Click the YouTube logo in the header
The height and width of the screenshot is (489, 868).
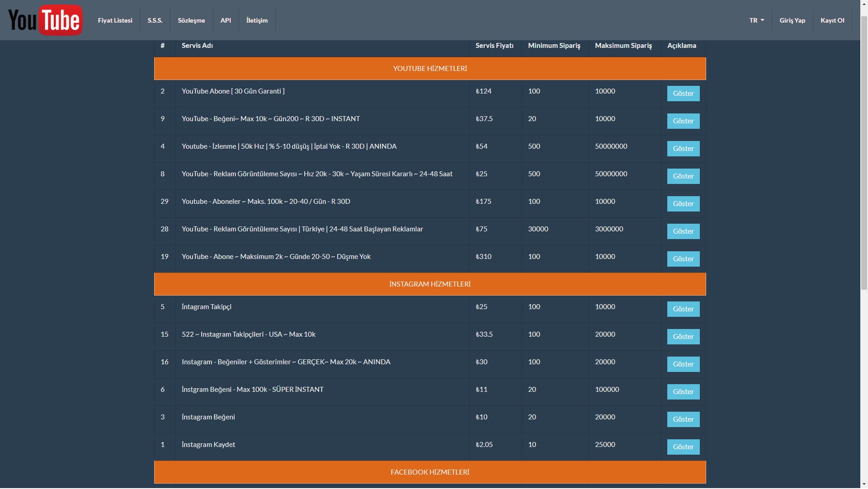(x=45, y=20)
